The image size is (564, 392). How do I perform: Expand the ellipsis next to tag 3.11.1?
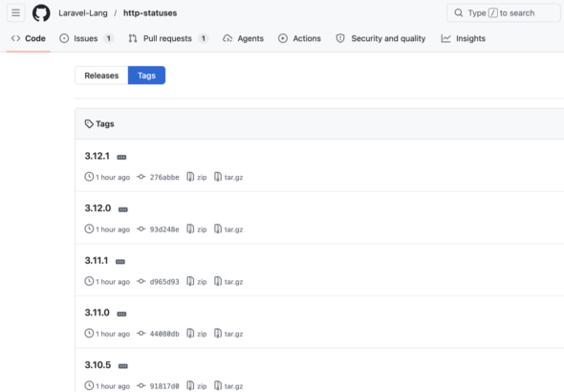tap(120, 261)
